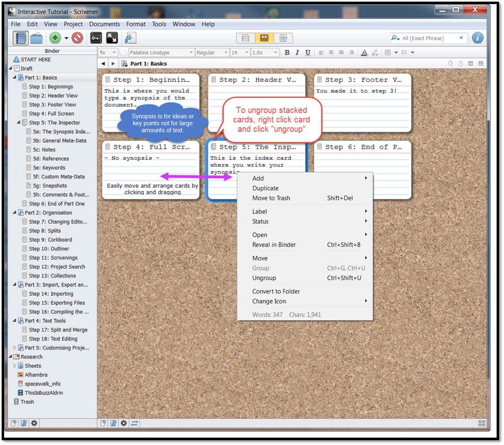Open the Regular font style dropdown
The width and height of the screenshot is (504, 445).
coord(212,52)
